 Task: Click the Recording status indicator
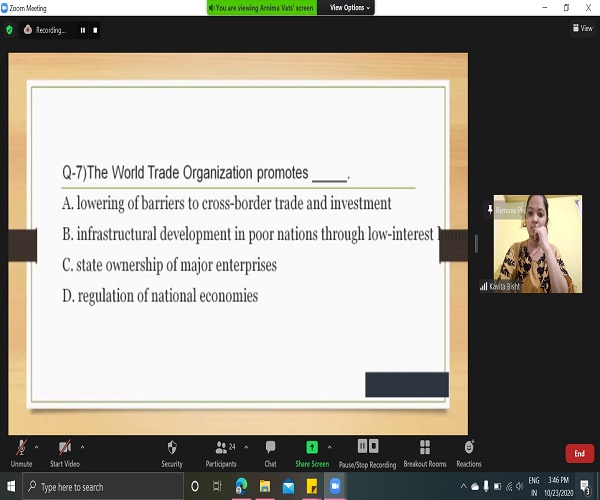pos(45,30)
